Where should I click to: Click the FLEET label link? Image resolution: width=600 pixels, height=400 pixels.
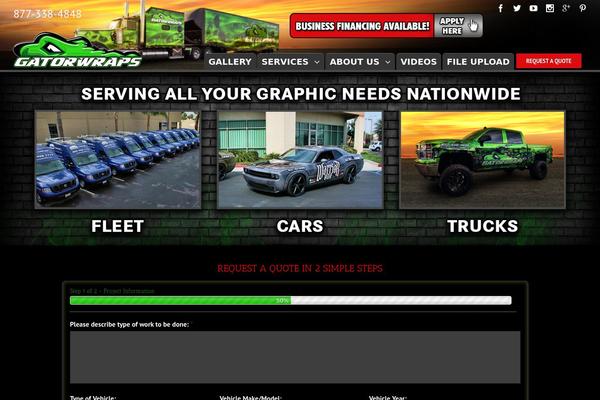[118, 226]
